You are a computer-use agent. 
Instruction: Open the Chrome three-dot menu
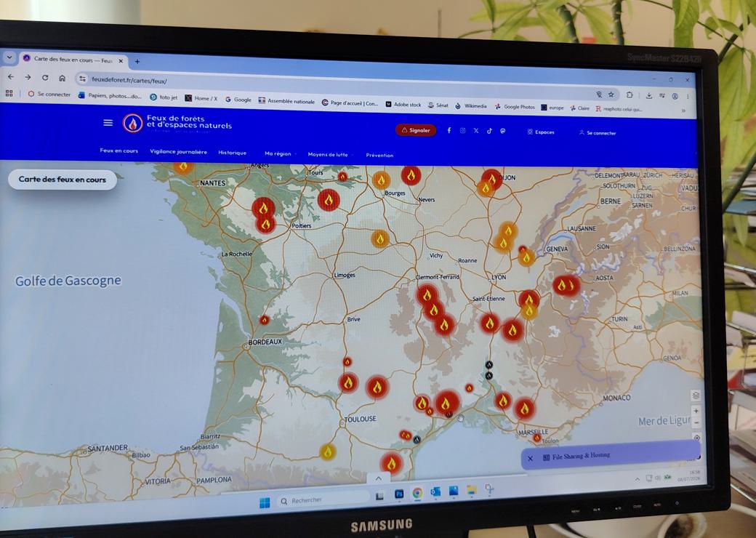coord(688,97)
